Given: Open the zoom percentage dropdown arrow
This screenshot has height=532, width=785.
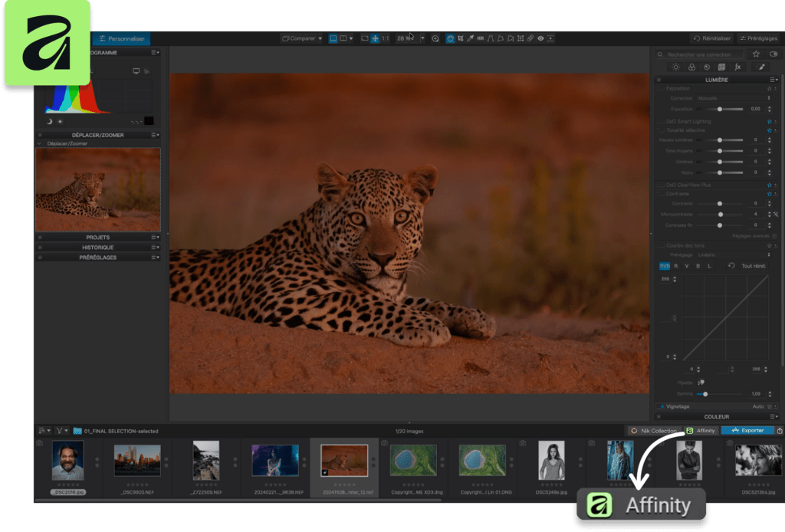Looking at the screenshot, I should click(x=422, y=38).
